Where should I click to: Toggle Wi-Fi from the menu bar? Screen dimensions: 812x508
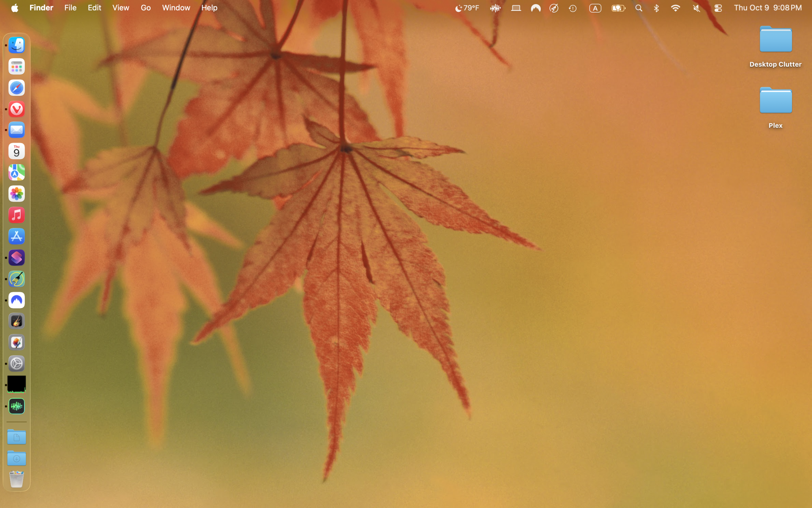[x=676, y=8]
